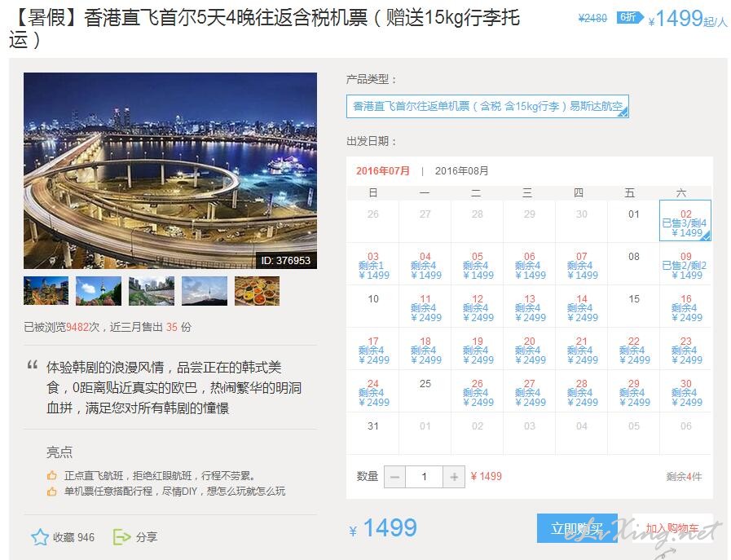Viewport: 731px width, 560px height.
Task: Increase quantity with plus button
Action: [x=454, y=477]
